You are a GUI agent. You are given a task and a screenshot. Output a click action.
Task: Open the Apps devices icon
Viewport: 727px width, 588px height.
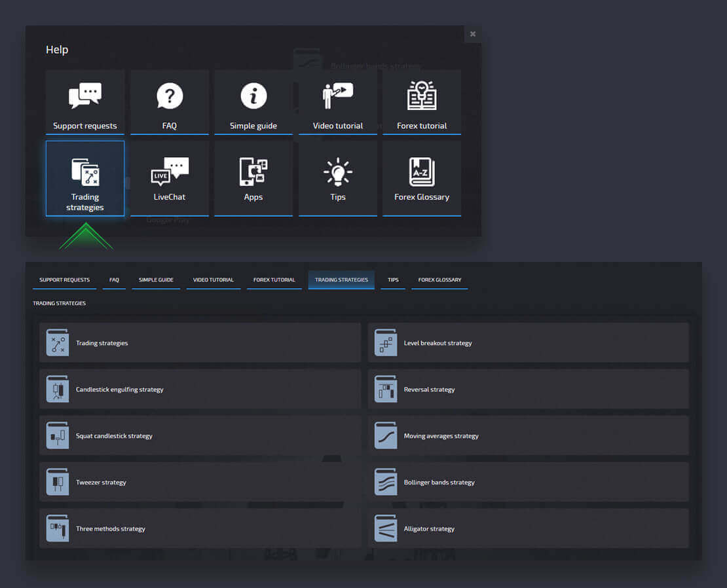coord(253,172)
